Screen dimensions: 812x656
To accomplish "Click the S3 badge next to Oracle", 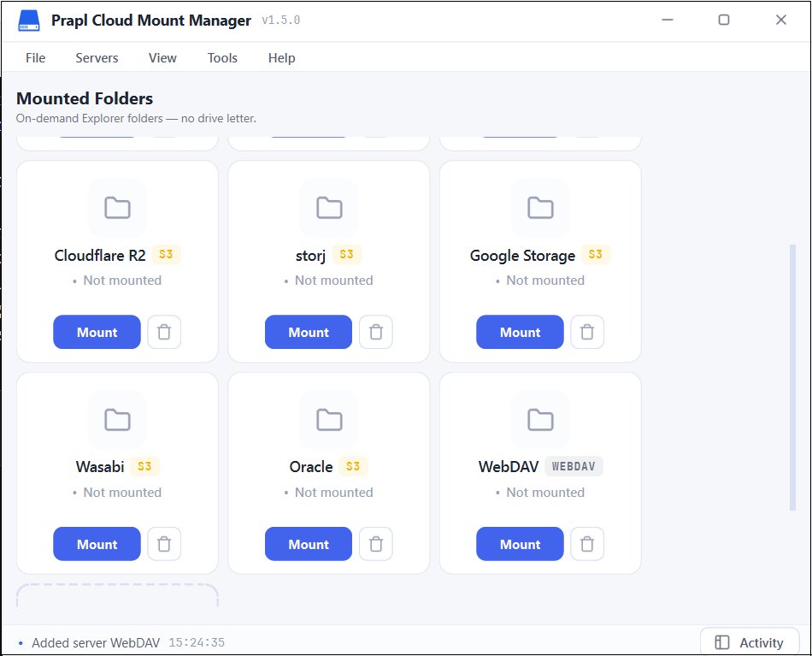I will coord(353,466).
